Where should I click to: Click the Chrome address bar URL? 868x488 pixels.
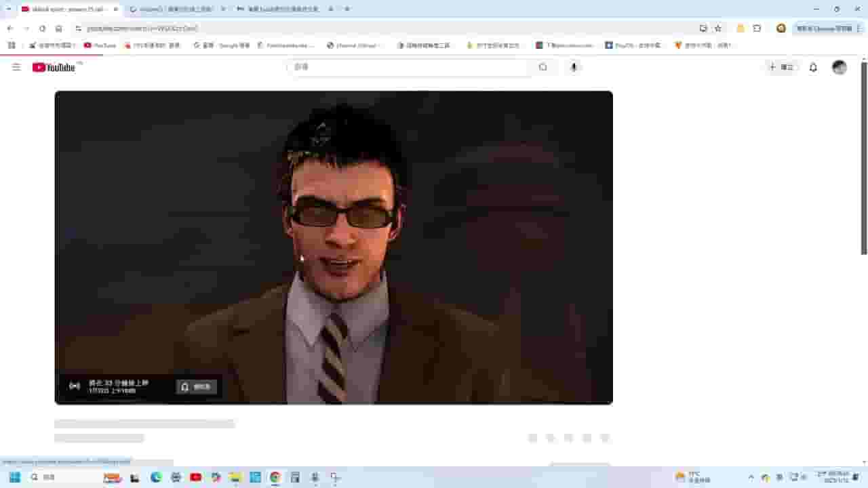point(142,28)
